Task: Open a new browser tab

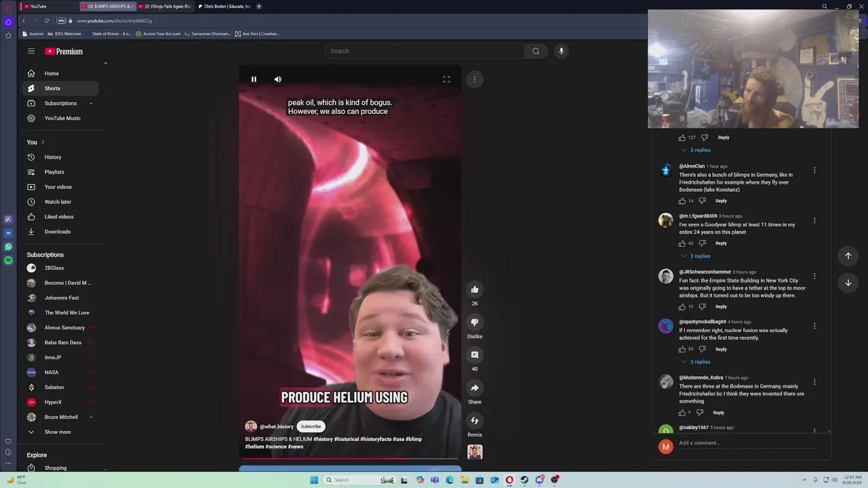Action: [258, 6]
